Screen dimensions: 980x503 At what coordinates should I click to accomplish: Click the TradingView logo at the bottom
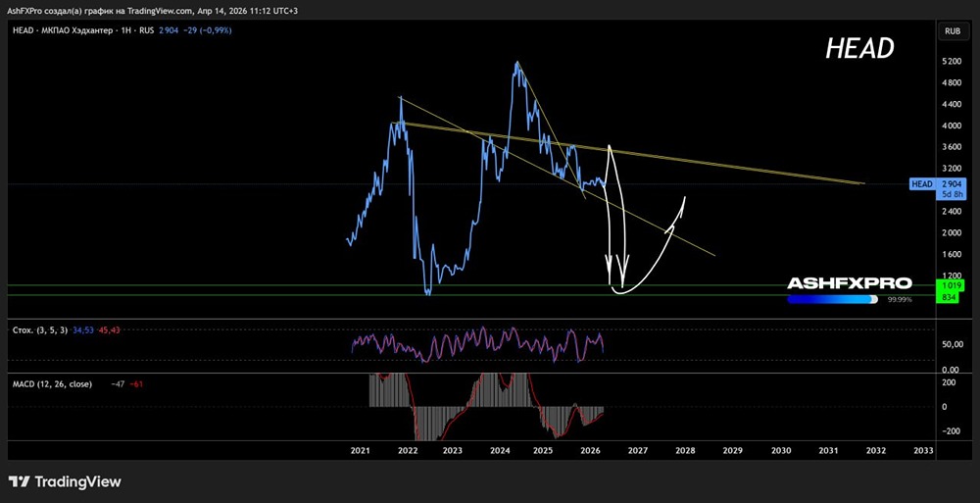click(65, 481)
